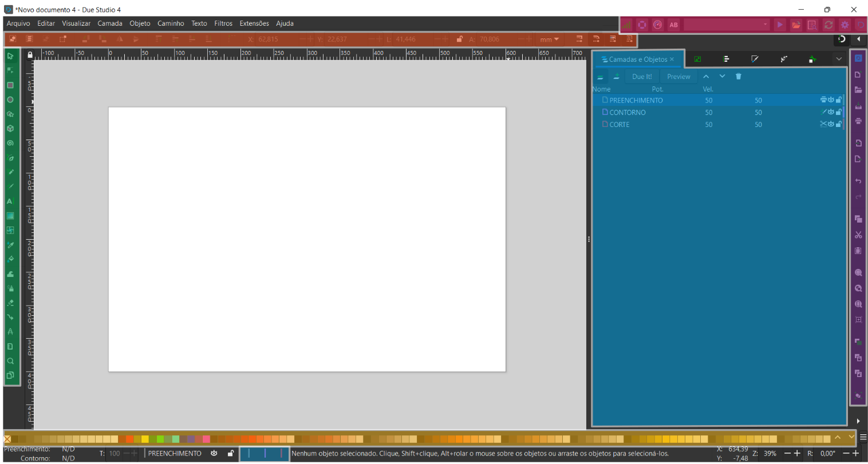
Task: Select the CORTE layer row
Action: tap(718, 124)
